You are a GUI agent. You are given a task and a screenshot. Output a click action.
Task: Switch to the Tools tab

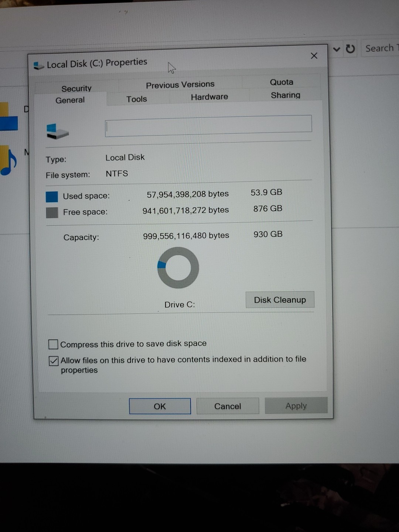(x=137, y=99)
